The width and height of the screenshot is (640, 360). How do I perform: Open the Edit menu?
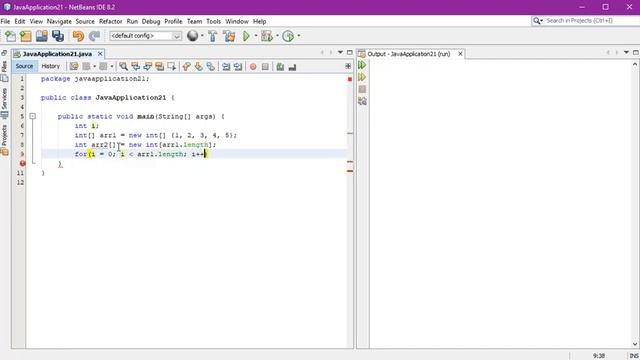tap(20, 21)
